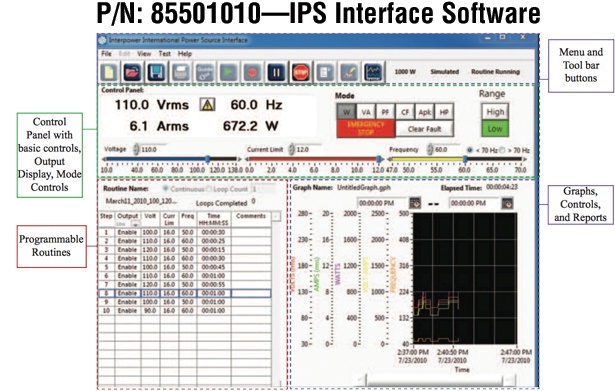Open the View menu
This screenshot has width=615, height=391.
point(144,54)
